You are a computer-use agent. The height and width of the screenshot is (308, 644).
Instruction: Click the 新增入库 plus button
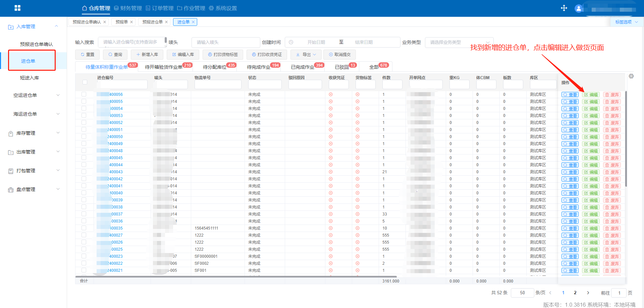pos(147,55)
